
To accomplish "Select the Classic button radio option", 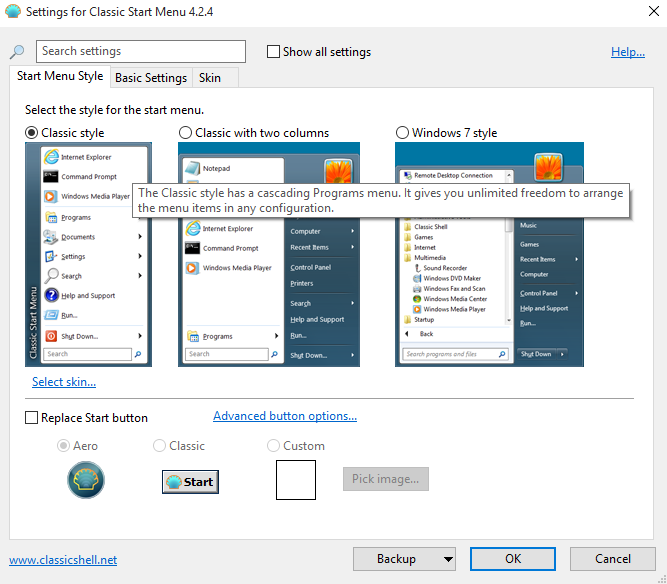I will (159, 445).
